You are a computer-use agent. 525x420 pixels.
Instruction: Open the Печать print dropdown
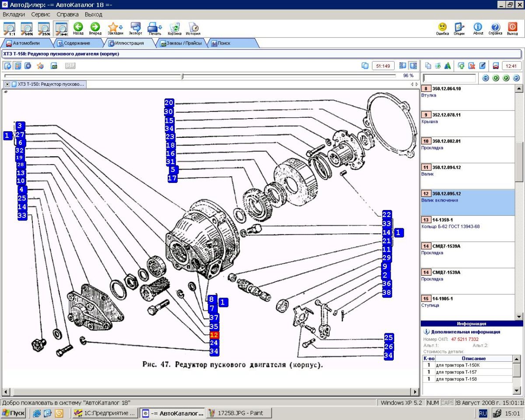tap(155, 27)
